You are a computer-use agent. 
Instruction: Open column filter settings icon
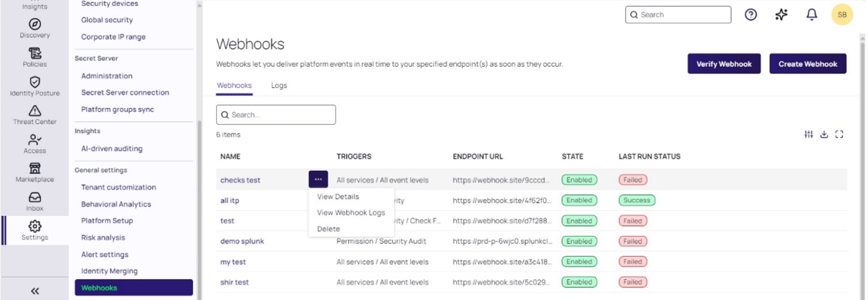[x=808, y=135]
